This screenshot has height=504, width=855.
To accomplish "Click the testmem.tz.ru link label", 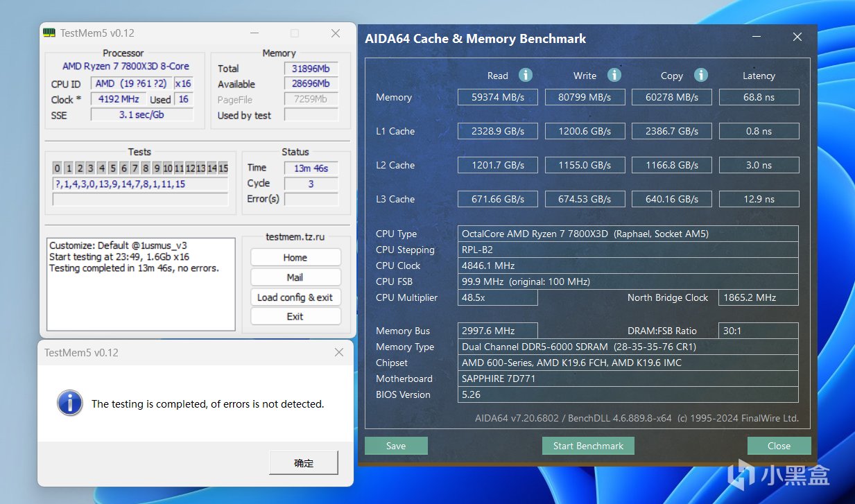I will tap(295, 237).
